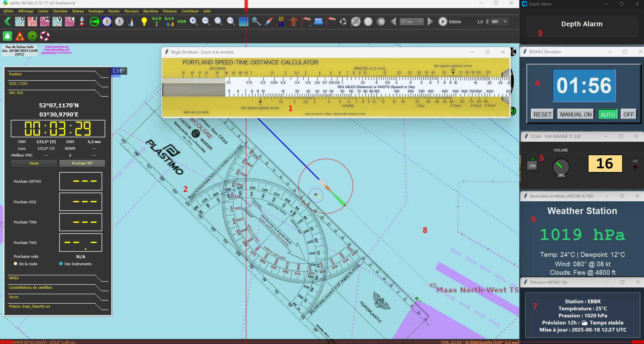Select the Des Instruments radio button
This screenshot has width=644, height=344.
click(x=61, y=264)
